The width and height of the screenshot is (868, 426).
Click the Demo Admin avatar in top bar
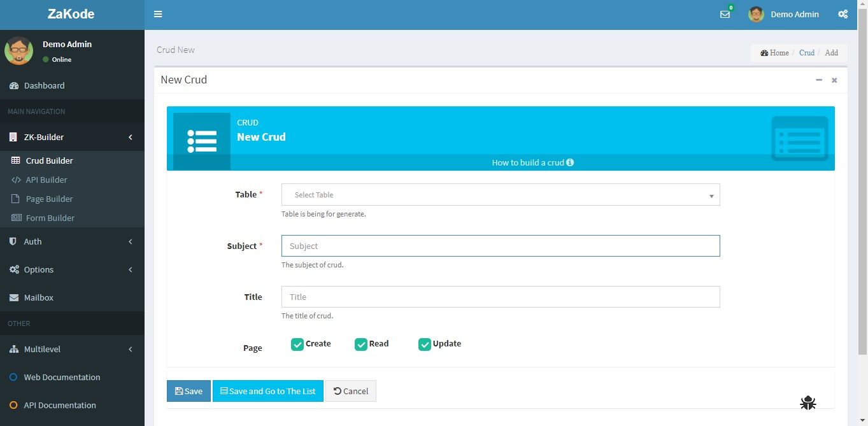(x=756, y=14)
